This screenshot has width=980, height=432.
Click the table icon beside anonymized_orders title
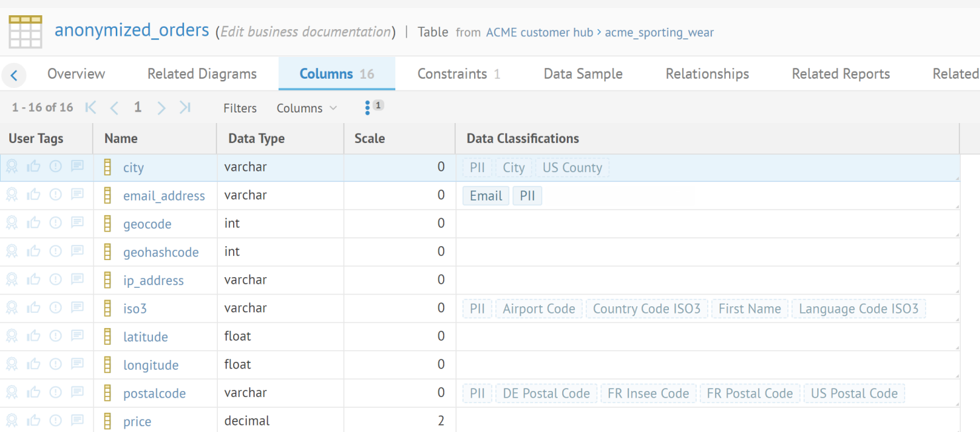point(24,31)
